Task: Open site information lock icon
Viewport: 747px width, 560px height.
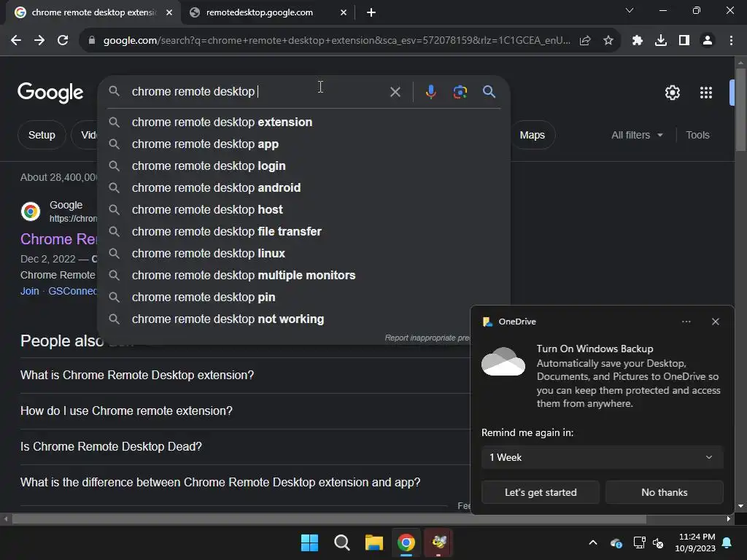Action: (92, 41)
